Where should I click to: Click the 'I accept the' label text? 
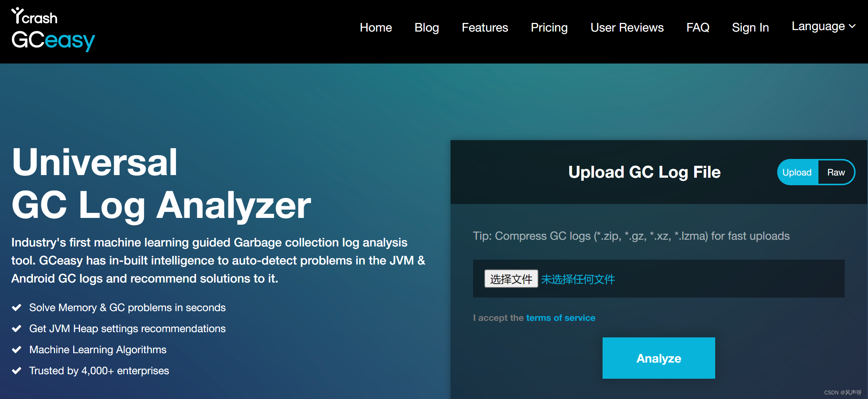[x=498, y=318]
